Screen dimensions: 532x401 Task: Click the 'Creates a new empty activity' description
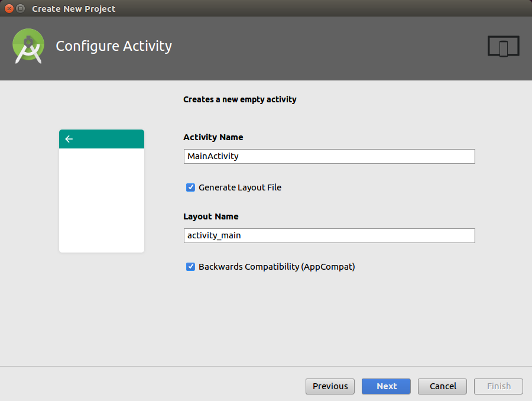click(239, 99)
